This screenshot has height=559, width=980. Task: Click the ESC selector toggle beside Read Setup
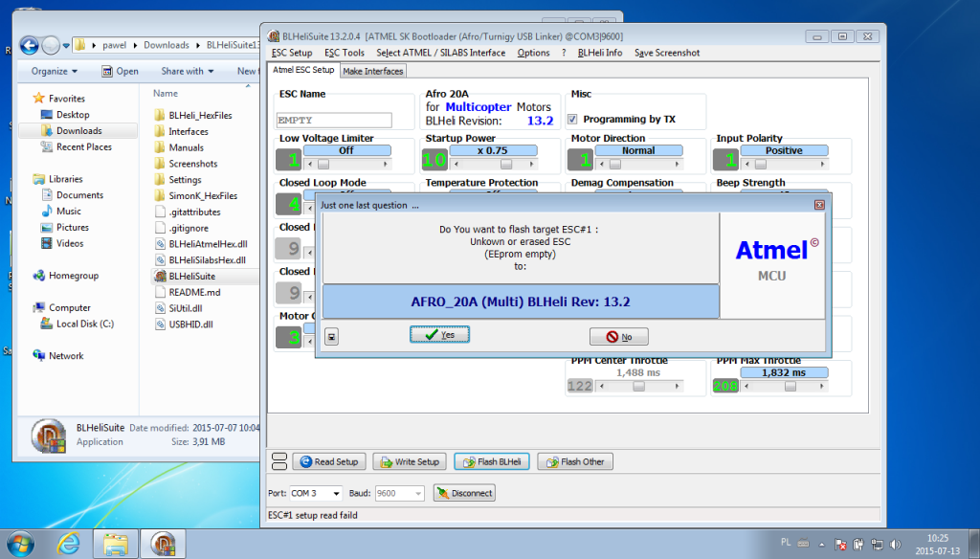[x=279, y=461]
